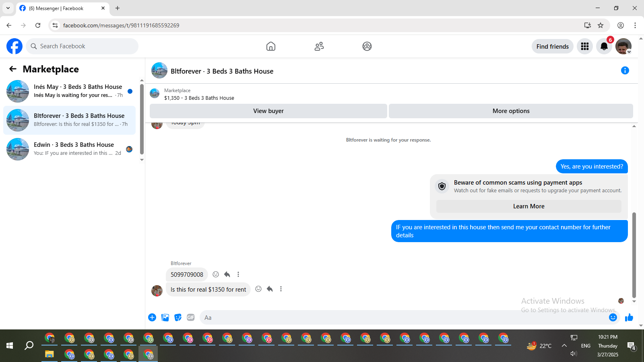Reply to the 5099709008 message
The width and height of the screenshot is (644, 362).
(x=227, y=274)
